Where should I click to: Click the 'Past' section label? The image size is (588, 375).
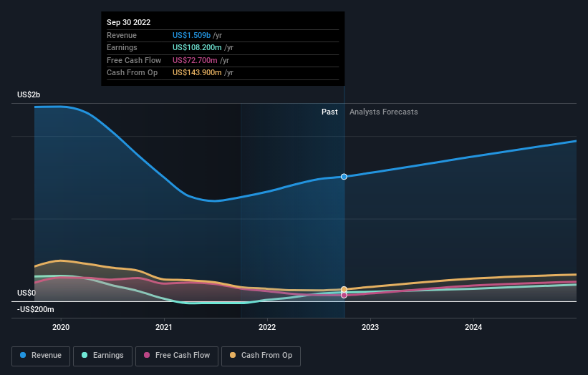coord(329,112)
